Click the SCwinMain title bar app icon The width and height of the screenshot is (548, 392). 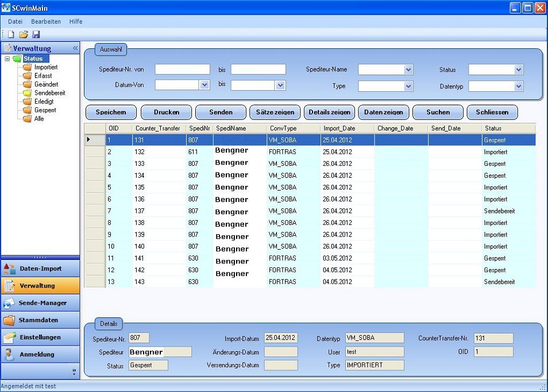pyautogui.click(x=6, y=7)
